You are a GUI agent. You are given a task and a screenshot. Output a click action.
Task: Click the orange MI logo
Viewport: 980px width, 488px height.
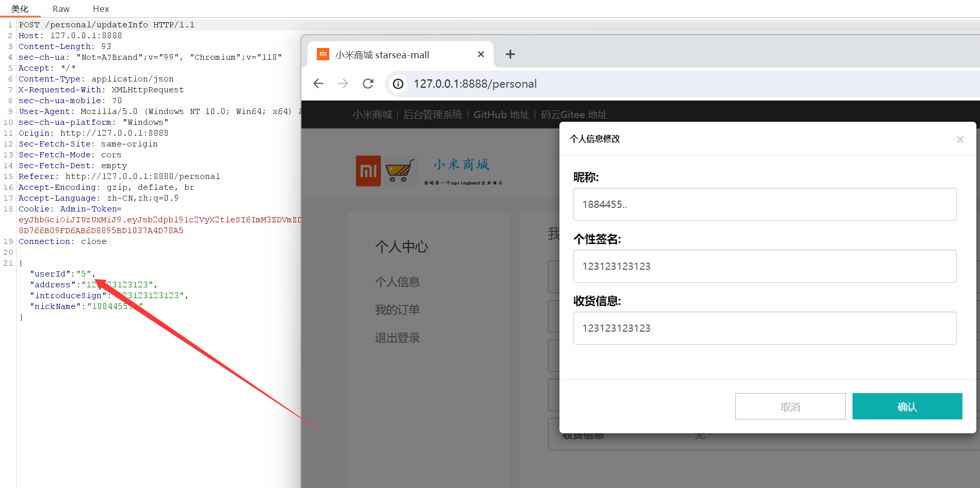pyautogui.click(x=368, y=171)
